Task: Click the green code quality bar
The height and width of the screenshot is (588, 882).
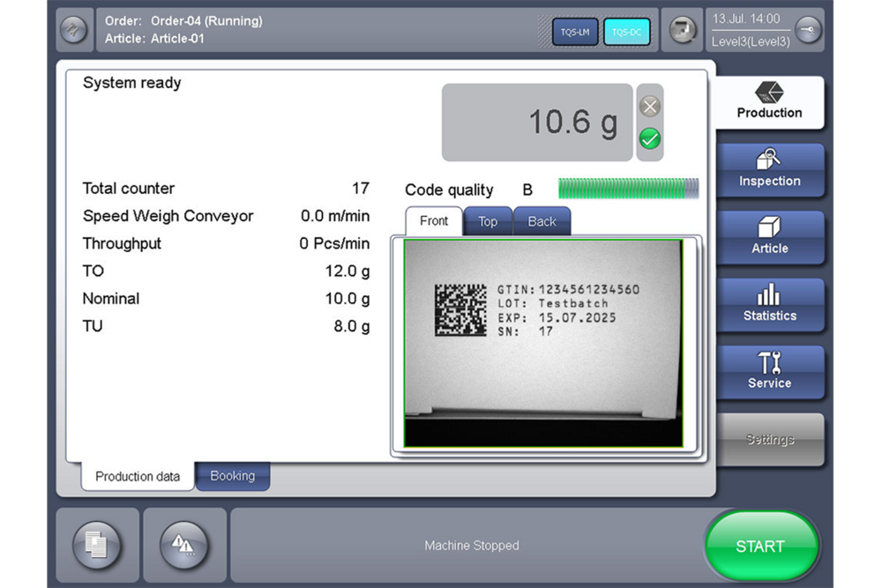Action: pyautogui.click(x=628, y=189)
